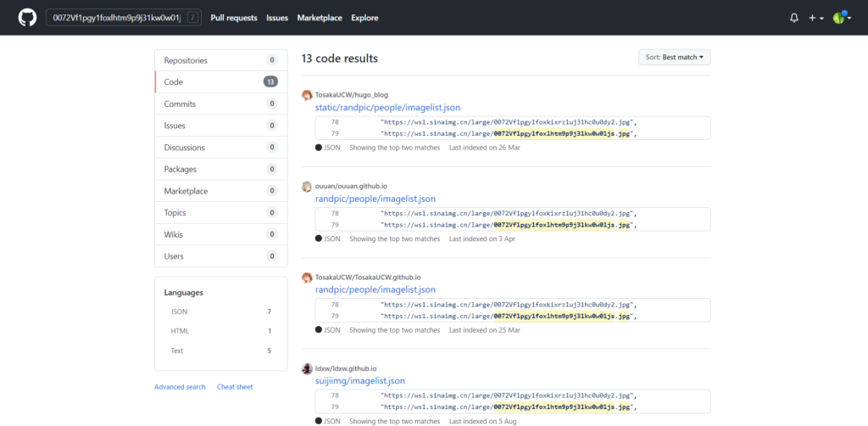Open the notifications bell
The height and width of the screenshot is (426, 868).
coord(793,18)
